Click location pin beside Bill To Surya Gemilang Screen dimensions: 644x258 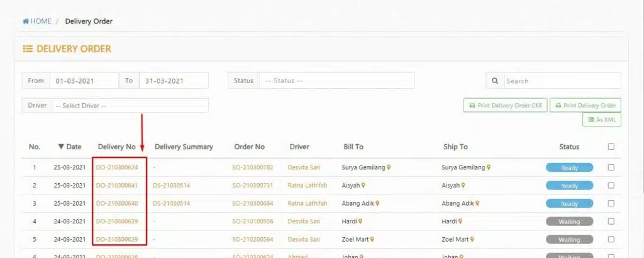pyautogui.click(x=389, y=167)
